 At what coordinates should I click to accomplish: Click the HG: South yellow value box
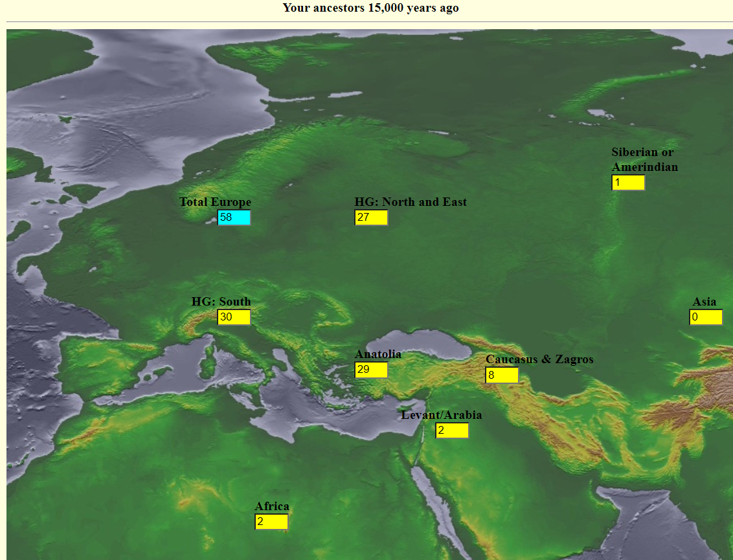234,317
